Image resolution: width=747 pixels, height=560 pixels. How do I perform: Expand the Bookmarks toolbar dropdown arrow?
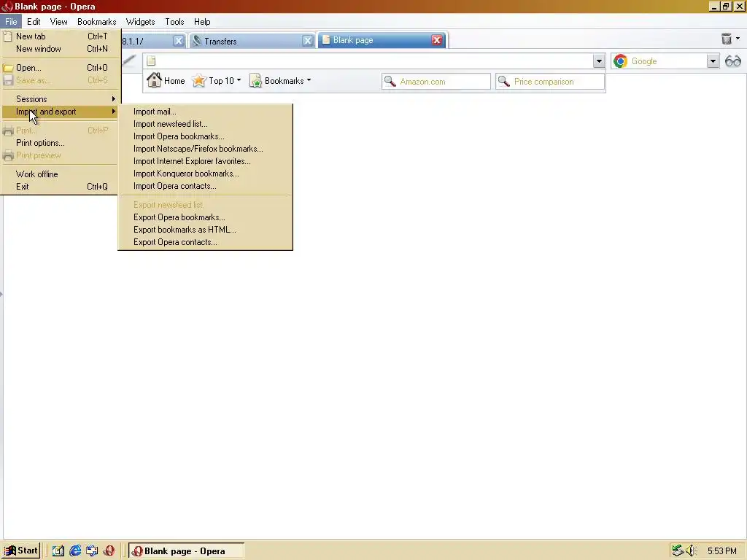pos(309,80)
